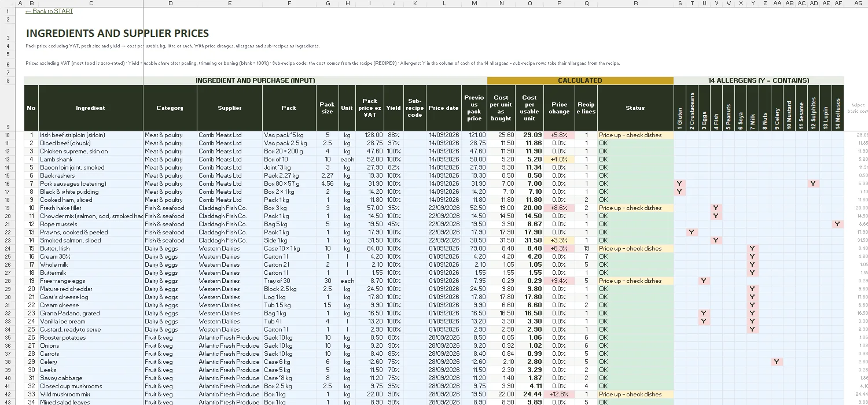Select the OK status for Lamb shank
This screenshot has width=868, height=405.
click(x=635, y=159)
